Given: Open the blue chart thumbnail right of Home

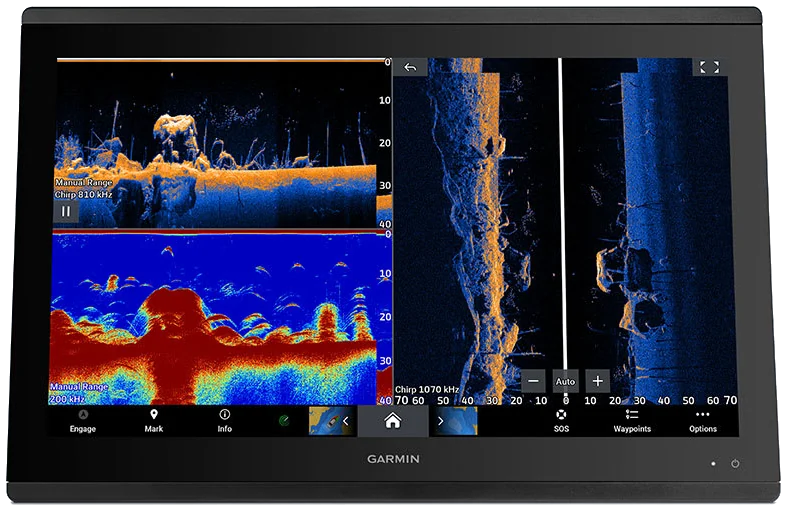Looking at the screenshot, I should [x=462, y=421].
